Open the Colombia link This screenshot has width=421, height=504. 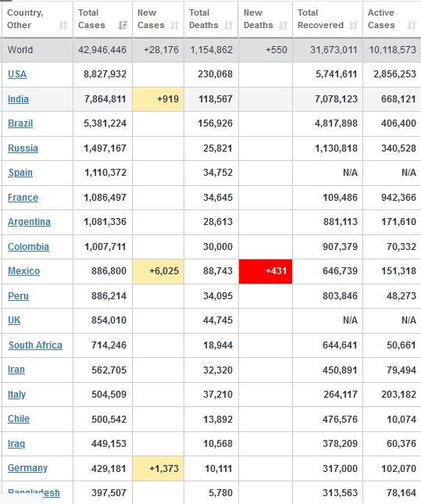(28, 247)
